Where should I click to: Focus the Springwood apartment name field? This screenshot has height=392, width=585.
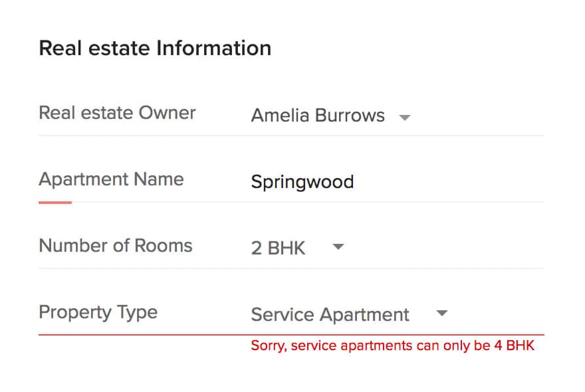click(302, 182)
